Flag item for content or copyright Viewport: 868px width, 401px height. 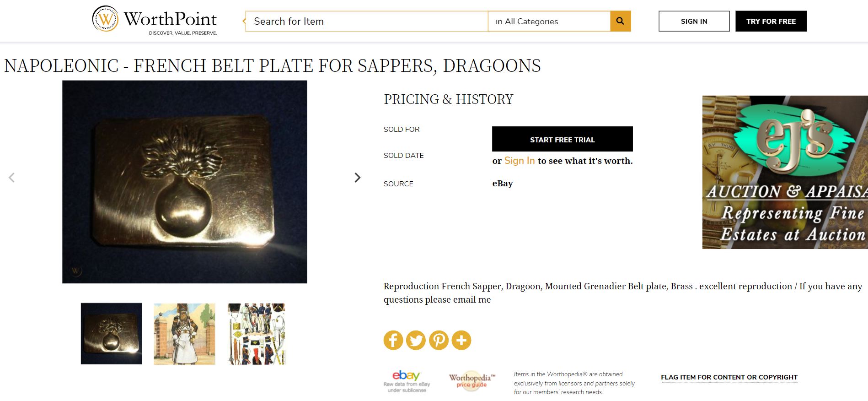click(x=729, y=377)
